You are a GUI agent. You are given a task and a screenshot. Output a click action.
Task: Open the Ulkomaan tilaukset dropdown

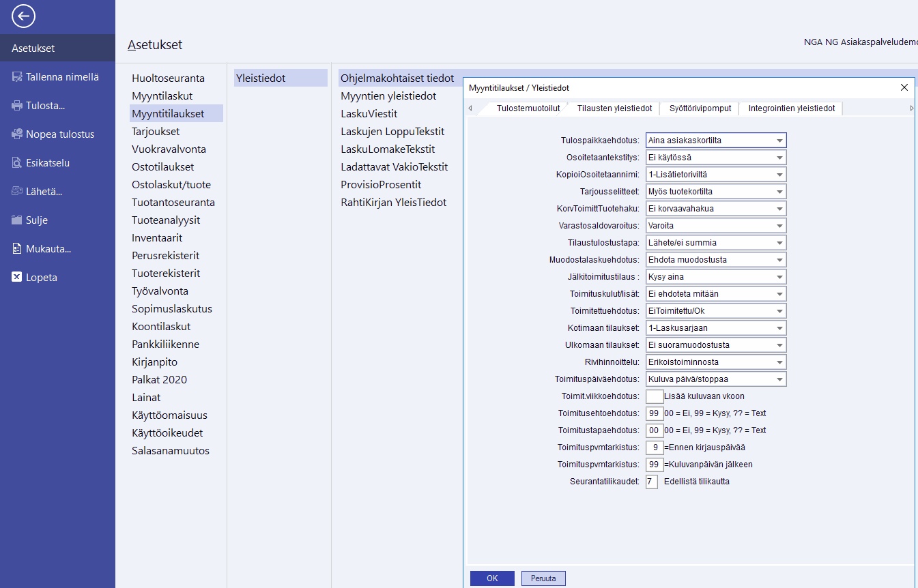pyautogui.click(x=716, y=345)
